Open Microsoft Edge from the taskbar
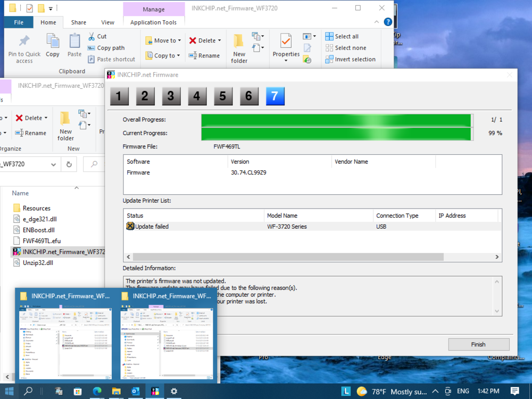The image size is (532, 399). 97,391
